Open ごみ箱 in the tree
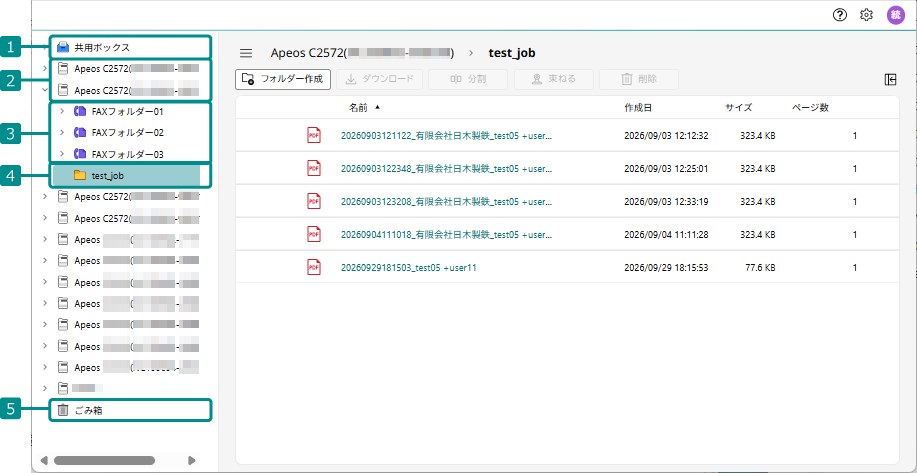 pos(88,410)
